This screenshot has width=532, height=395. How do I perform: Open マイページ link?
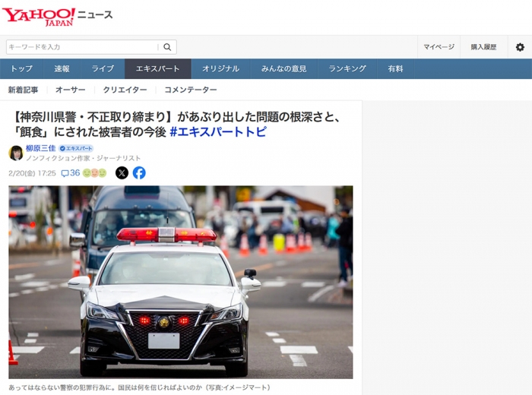pyautogui.click(x=439, y=47)
